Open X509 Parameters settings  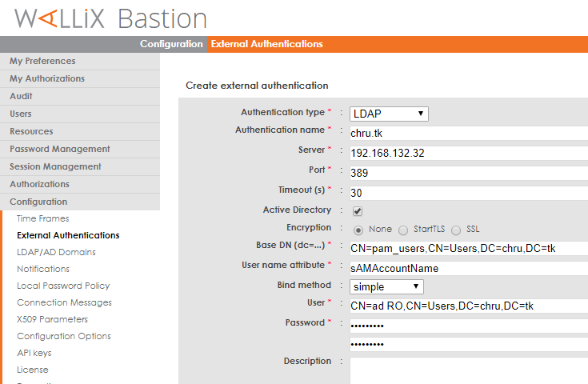53,319
